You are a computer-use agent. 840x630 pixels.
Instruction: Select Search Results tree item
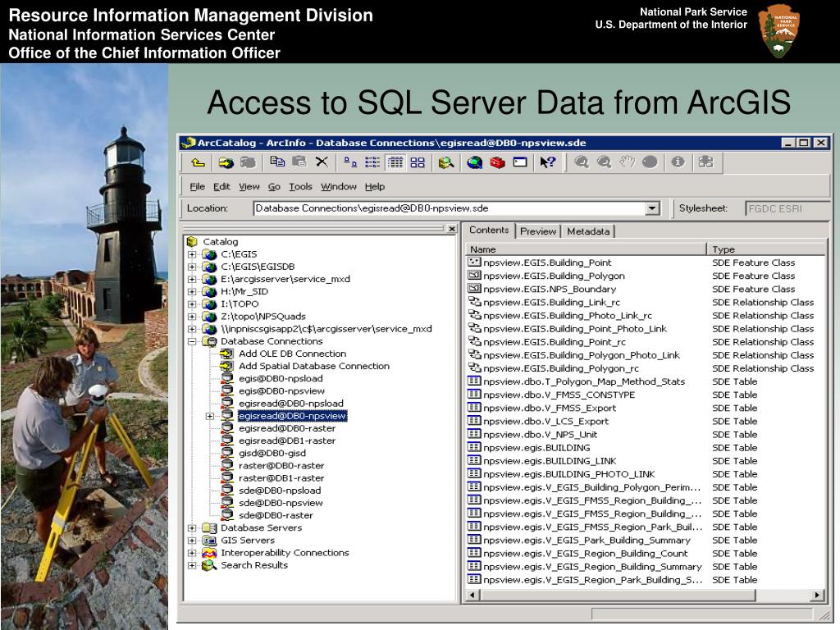click(x=254, y=565)
